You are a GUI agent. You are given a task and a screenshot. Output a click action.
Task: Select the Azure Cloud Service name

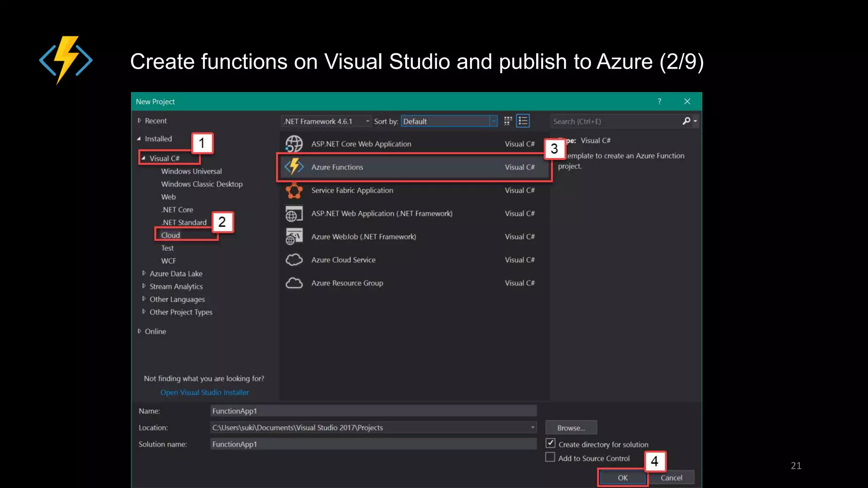click(x=343, y=260)
